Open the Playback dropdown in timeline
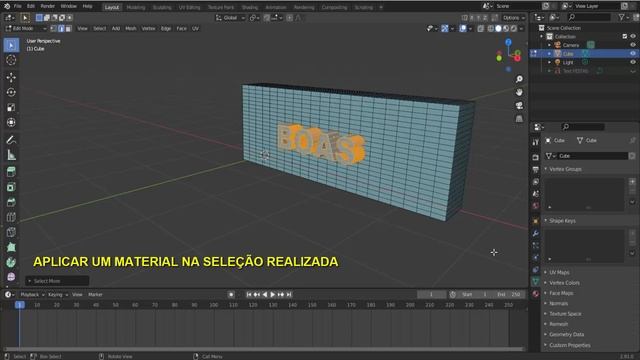 pyautogui.click(x=32, y=295)
